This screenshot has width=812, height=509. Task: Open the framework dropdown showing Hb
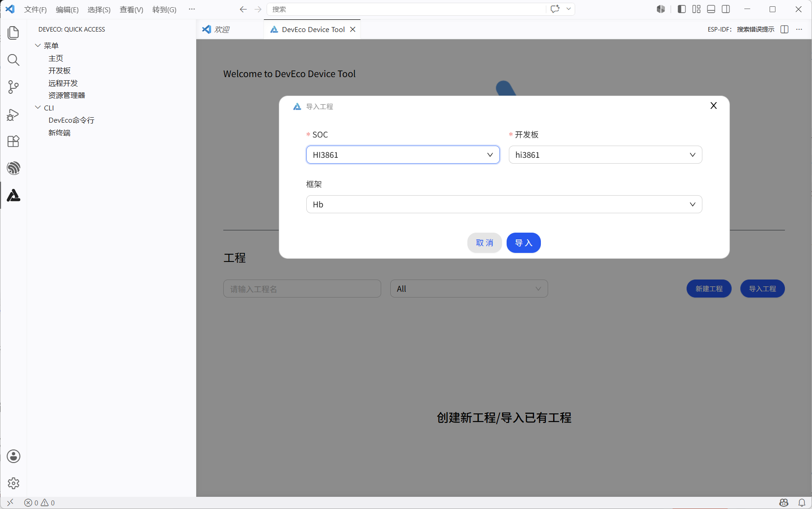point(504,204)
